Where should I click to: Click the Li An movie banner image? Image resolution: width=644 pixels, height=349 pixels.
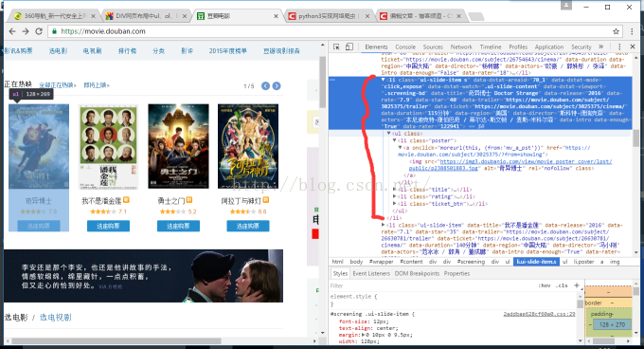pyautogui.click(x=143, y=276)
